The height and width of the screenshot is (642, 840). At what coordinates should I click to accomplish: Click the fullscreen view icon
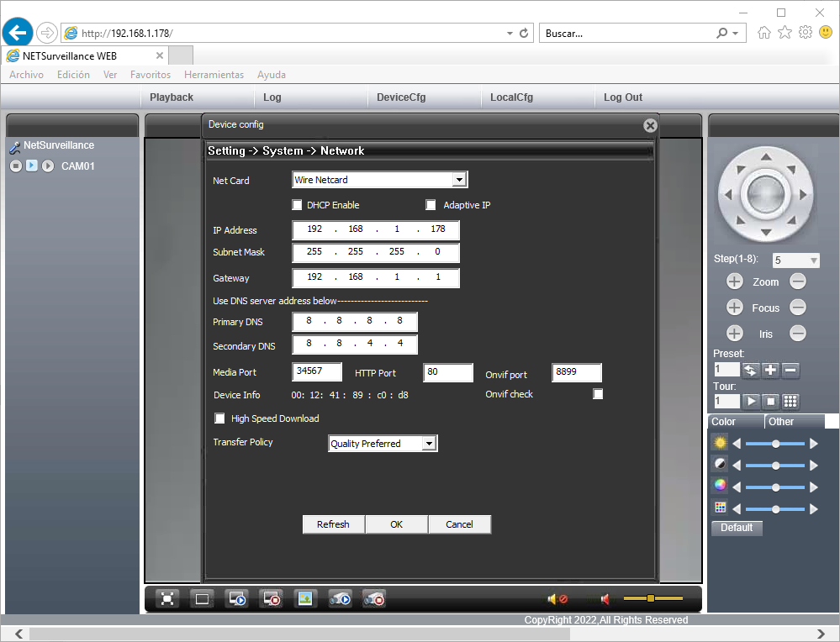167,598
